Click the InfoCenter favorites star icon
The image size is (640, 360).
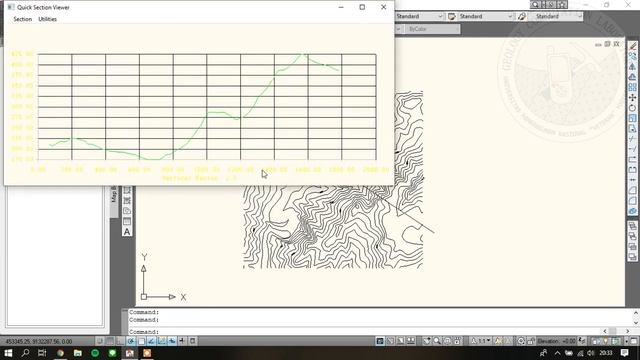click(562, 5)
